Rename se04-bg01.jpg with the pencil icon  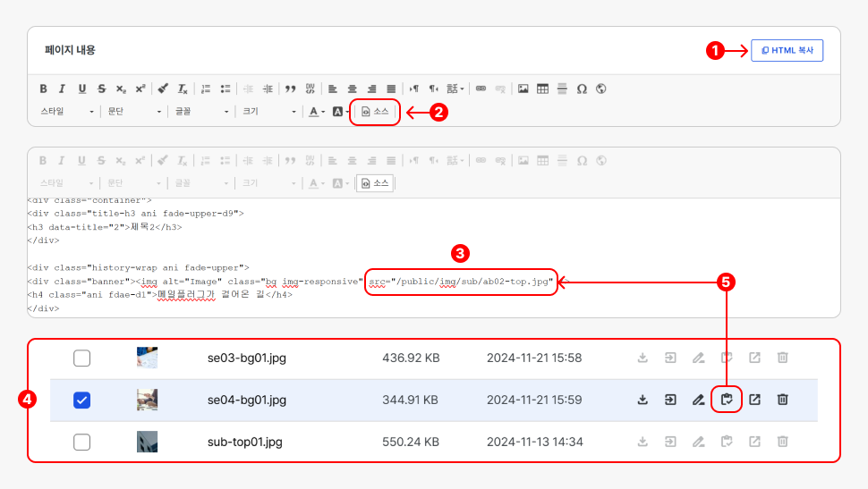click(x=699, y=400)
